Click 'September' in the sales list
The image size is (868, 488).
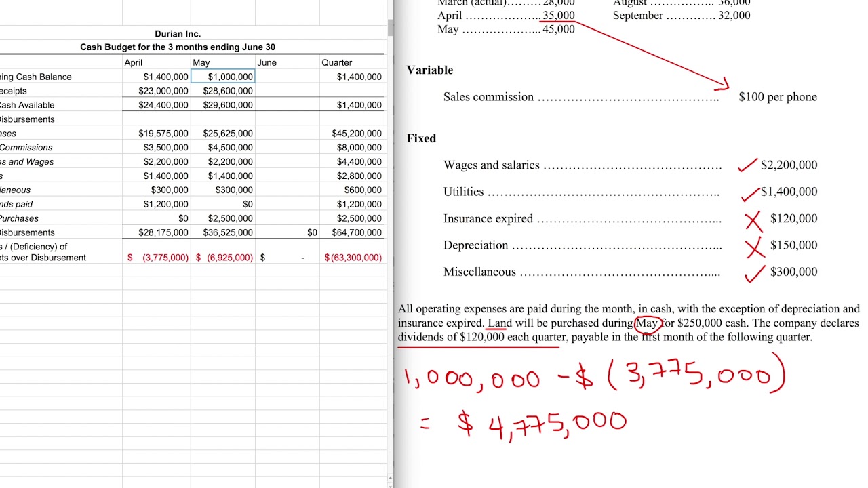pyautogui.click(x=637, y=16)
